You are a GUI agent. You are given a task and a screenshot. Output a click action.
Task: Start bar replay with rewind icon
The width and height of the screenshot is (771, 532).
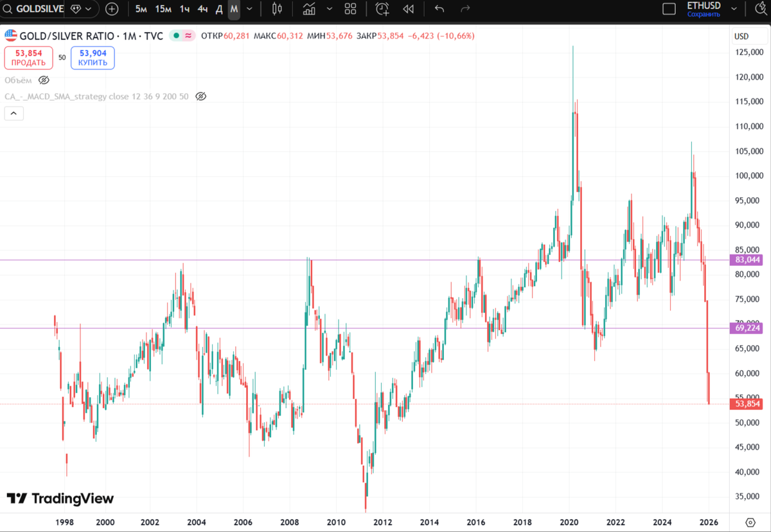(x=408, y=9)
